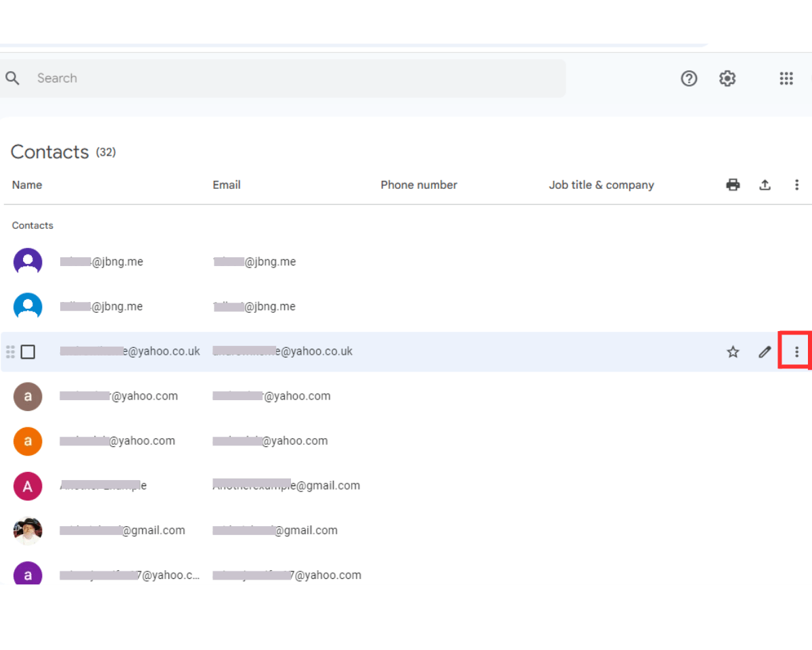Print the contacts list
This screenshot has height=650, width=812.
[x=733, y=185]
